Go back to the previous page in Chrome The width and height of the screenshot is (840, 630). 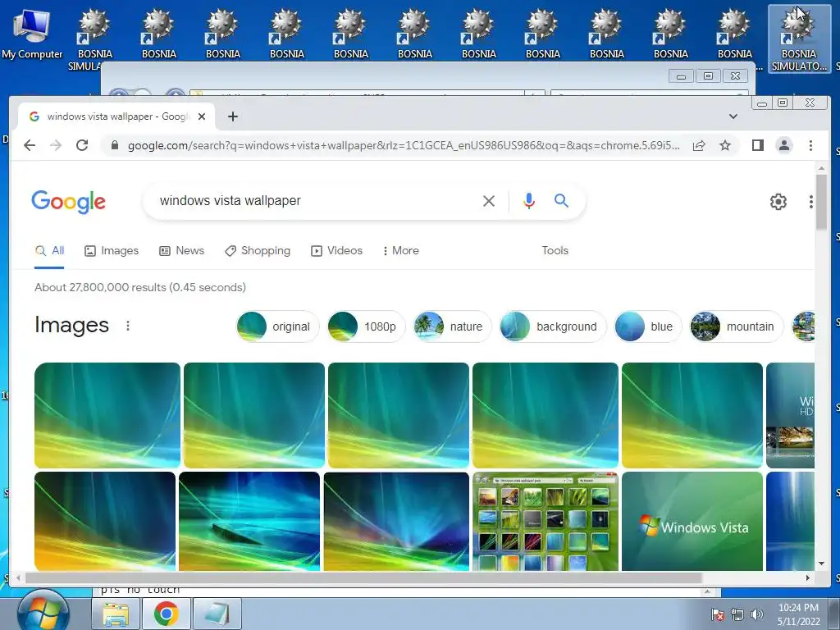[x=30, y=145]
